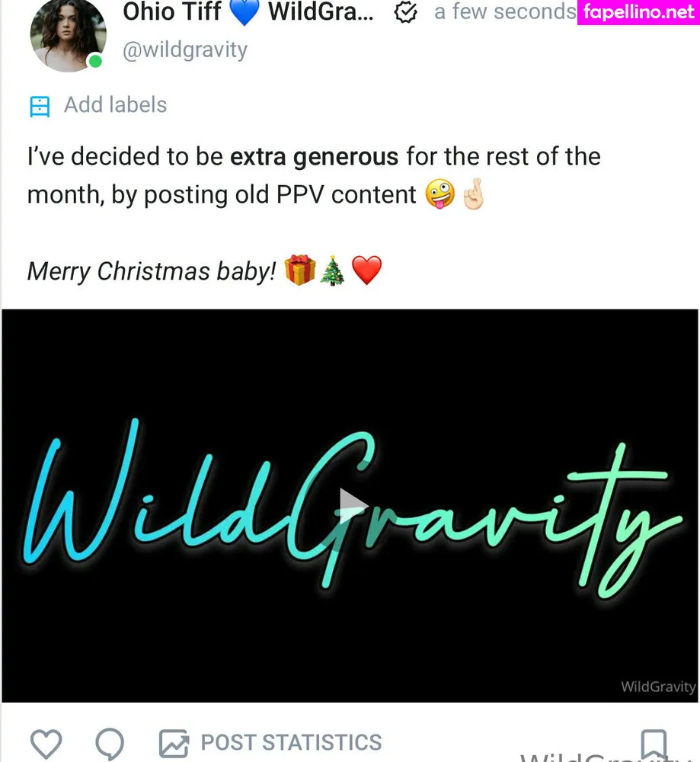Viewport: 700px width, 762px height.
Task: Open the profile avatar photo
Action: pyautogui.click(x=67, y=34)
